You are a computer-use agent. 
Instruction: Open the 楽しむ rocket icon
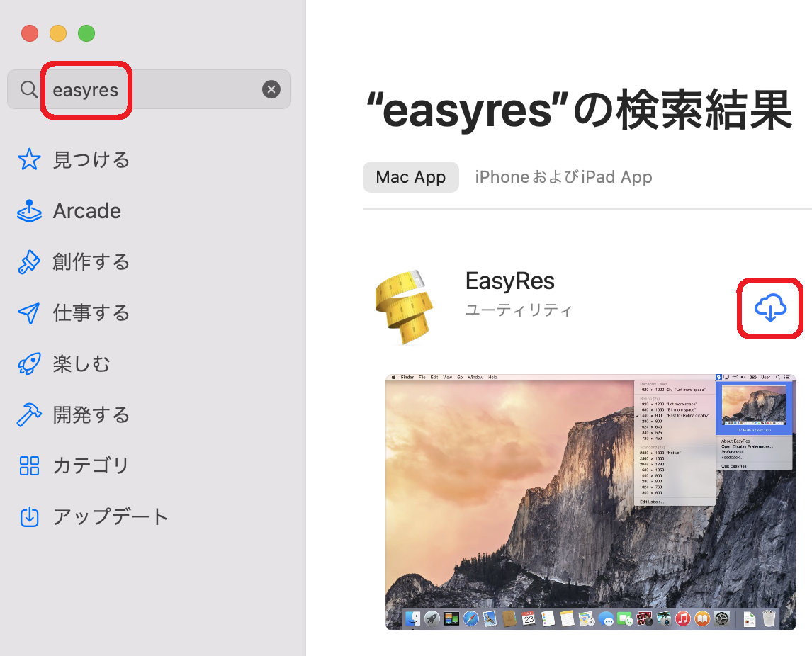29,364
